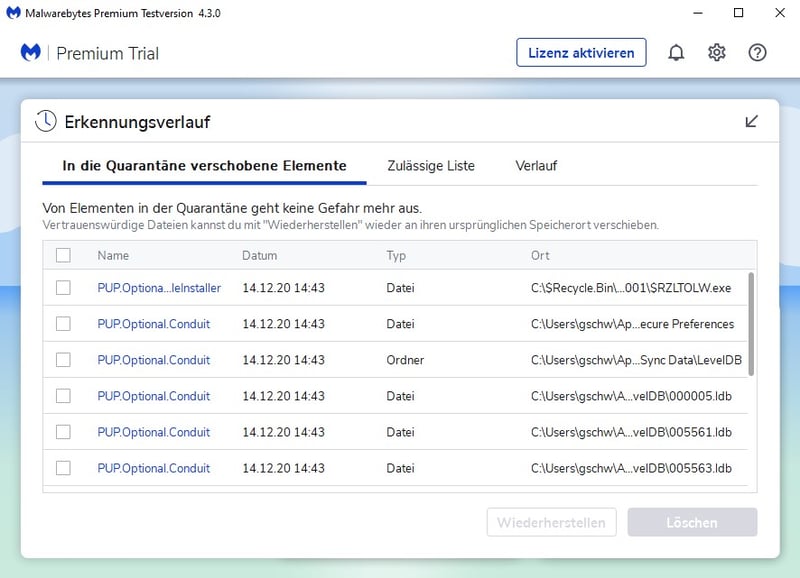Toggle the select-all checkbox in table header

[x=63, y=255]
